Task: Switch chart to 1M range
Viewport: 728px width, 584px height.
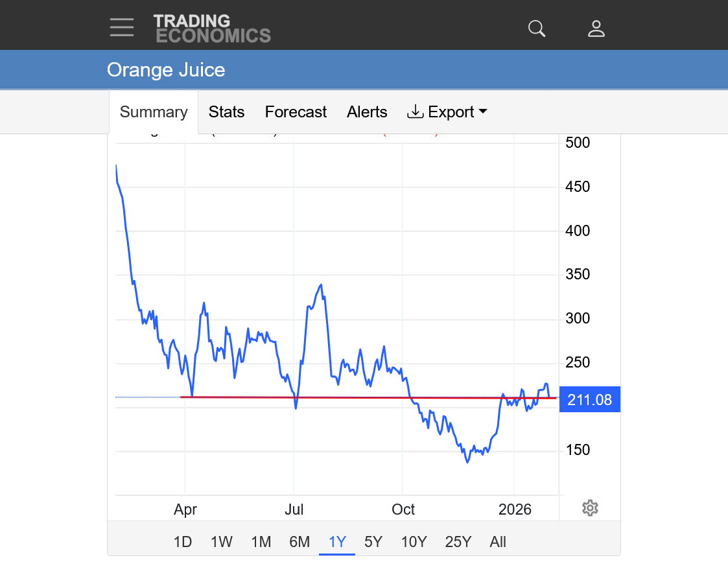Action: pyautogui.click(x=261, y=542)
